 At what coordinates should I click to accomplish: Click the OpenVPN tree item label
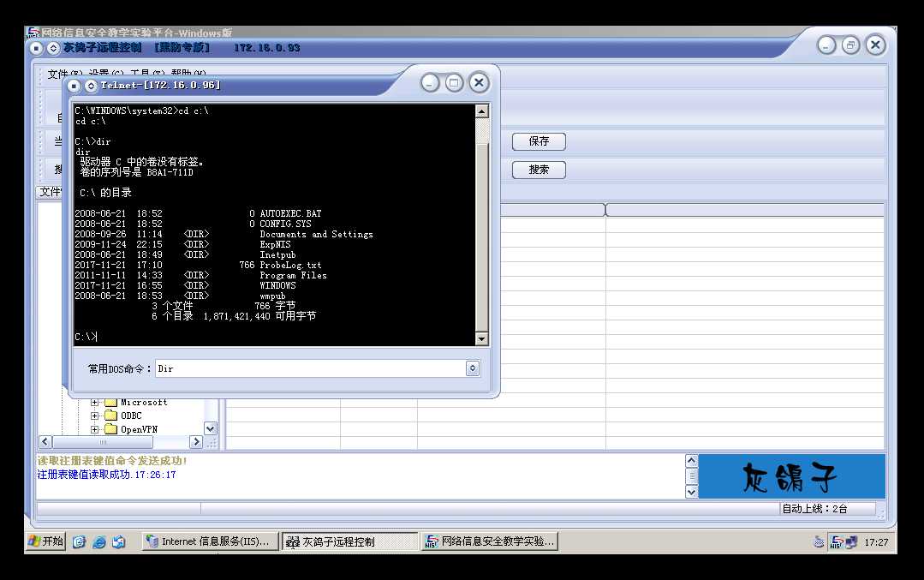(x=139, y=430)
